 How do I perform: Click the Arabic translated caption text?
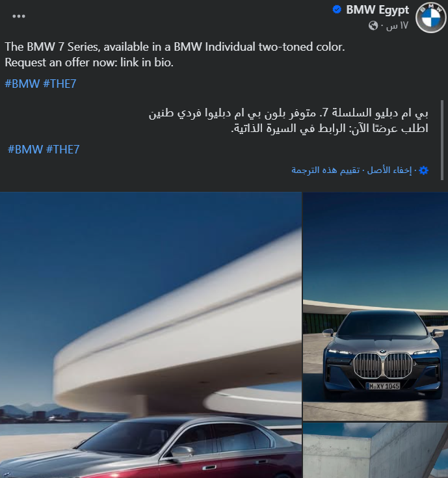(288, 120)
